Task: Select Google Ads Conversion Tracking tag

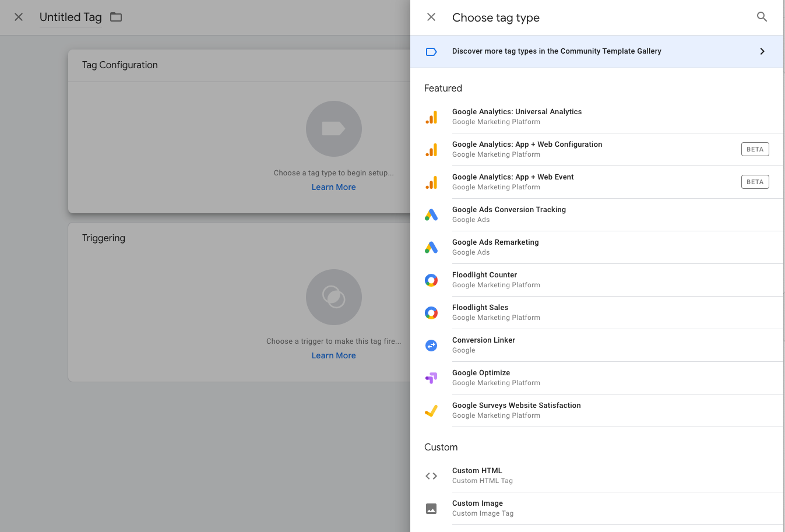Action: tap(597, 215)
